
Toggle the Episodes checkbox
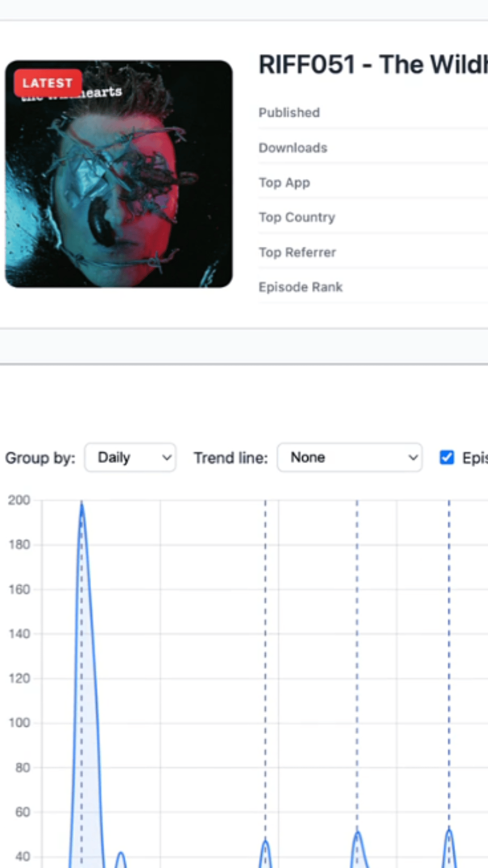click(x=447, y=458)
